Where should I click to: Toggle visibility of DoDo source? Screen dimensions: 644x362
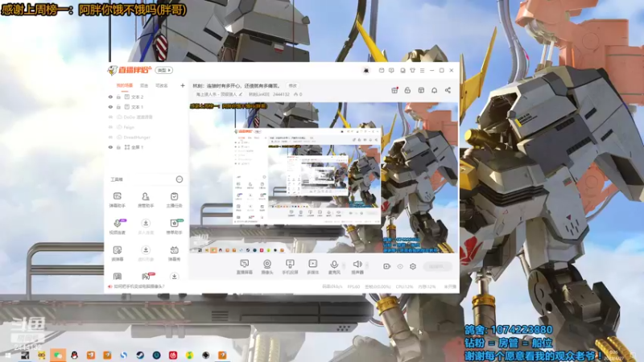tap(110, 117)
